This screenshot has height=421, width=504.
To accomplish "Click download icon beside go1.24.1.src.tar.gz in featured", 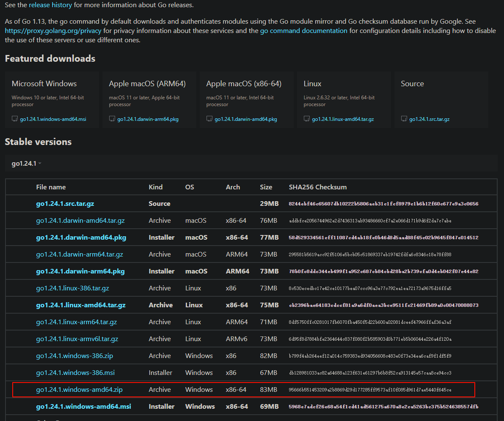I will tap(404, 119).
